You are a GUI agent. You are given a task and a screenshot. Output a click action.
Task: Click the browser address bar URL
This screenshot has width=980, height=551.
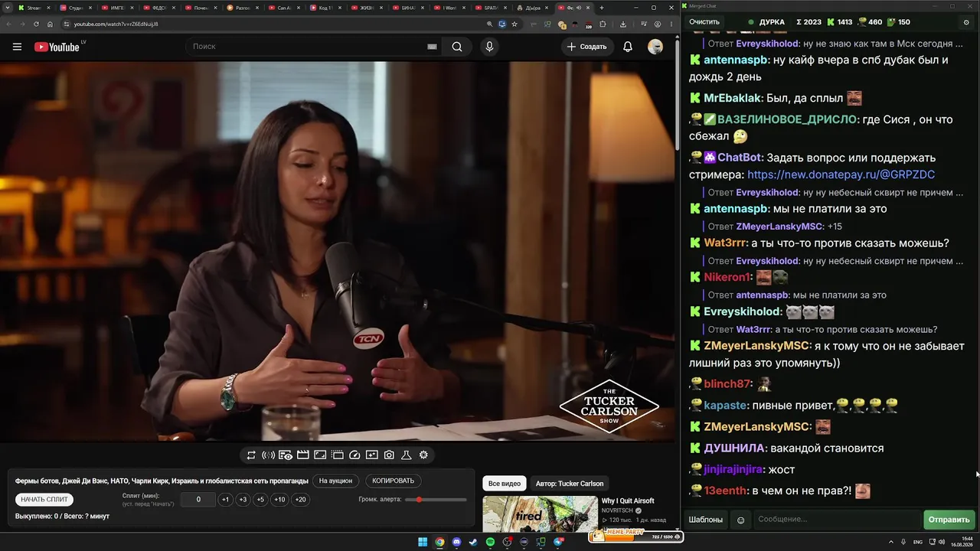click(116, 24)
